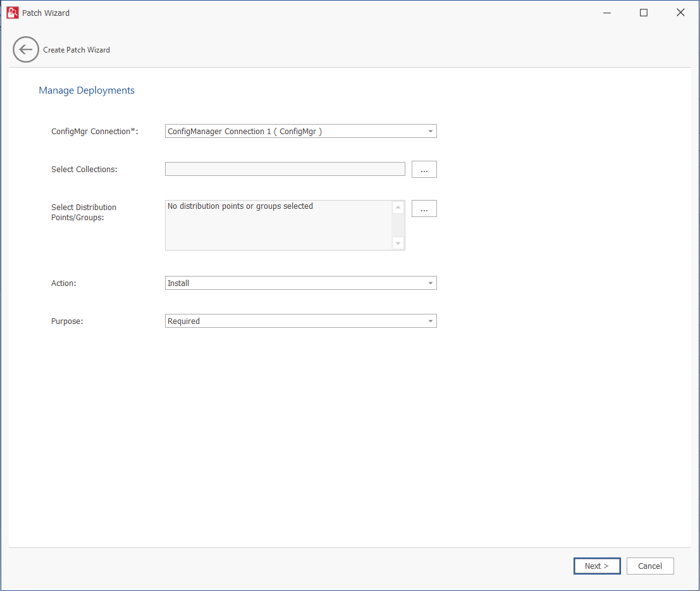Image resolution: width=700 pixels, height=591 pixels.
Task: Click the Select Collections text field
Action: click(x=285, y=169)
